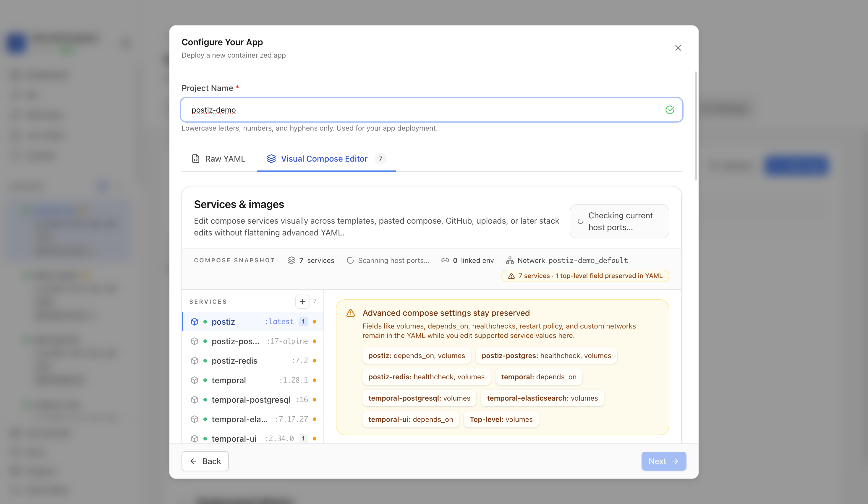Click the spinner in Checking host ports
The height and width of the screenshot is (504, 868).
pos(580,221)
